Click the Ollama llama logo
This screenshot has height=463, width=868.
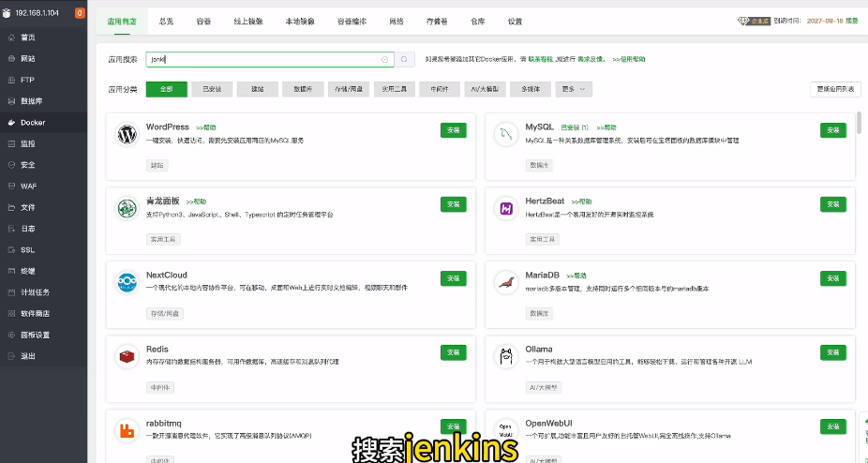[x=506, y=357]
